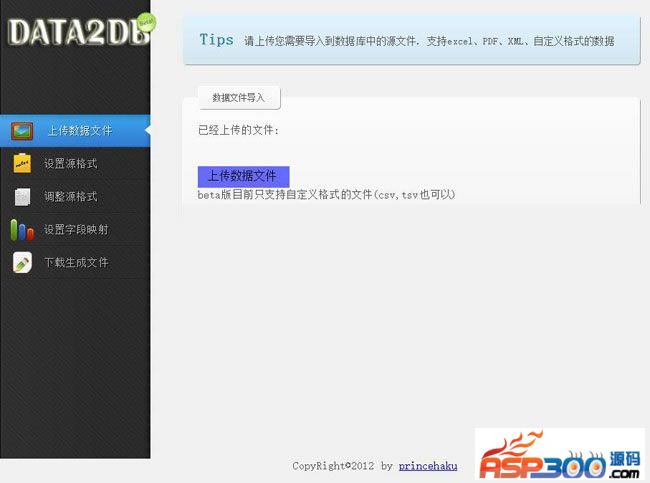
Task: Open the 设置源格式 sidebar menu item
Action: coord(75,163)
